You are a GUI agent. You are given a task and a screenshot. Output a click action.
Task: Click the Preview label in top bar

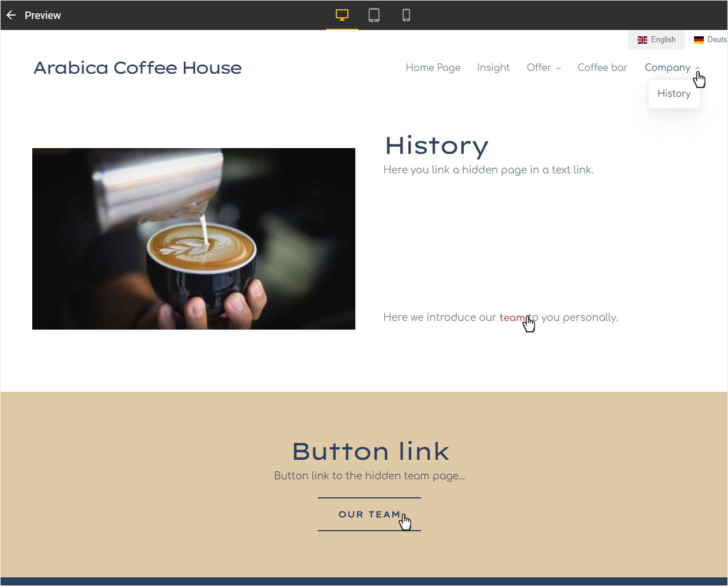pyautogui.click(x=43, y=16)
